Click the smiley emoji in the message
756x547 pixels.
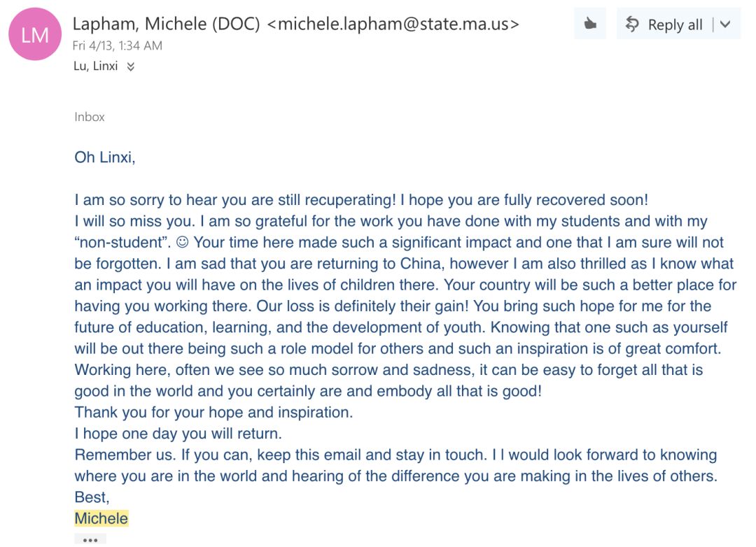[x=182, y=242]
